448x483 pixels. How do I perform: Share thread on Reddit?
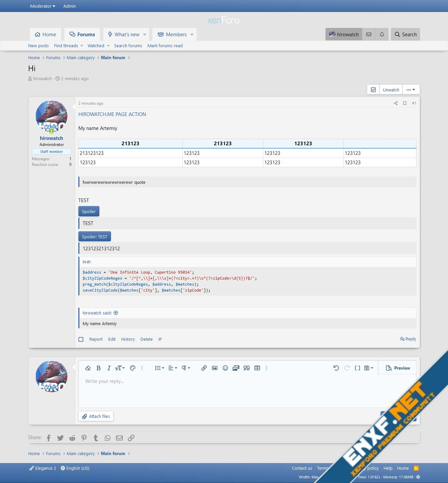[72, 438]
